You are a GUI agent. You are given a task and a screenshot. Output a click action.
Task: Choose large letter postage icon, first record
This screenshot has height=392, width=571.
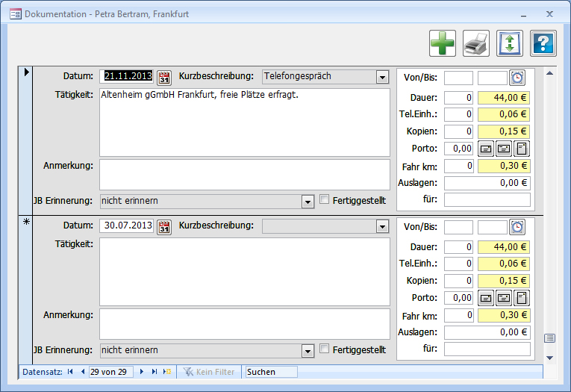(x=504, y=149)
